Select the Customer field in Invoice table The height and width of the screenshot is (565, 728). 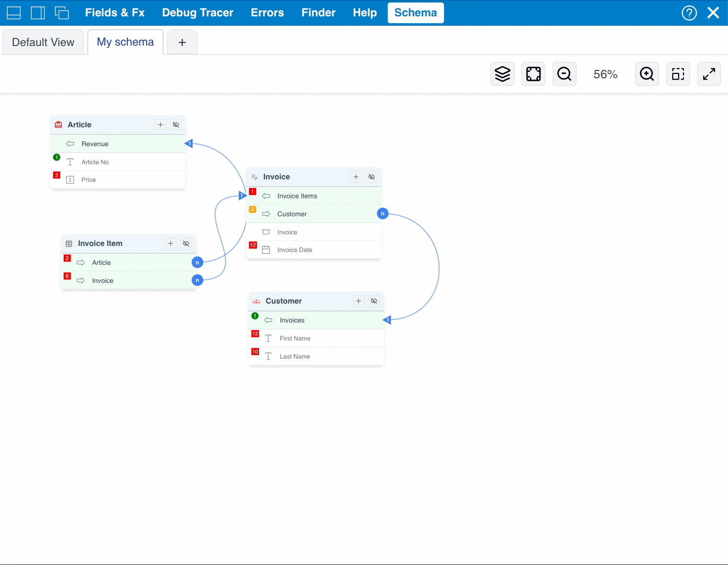point(314,214)
